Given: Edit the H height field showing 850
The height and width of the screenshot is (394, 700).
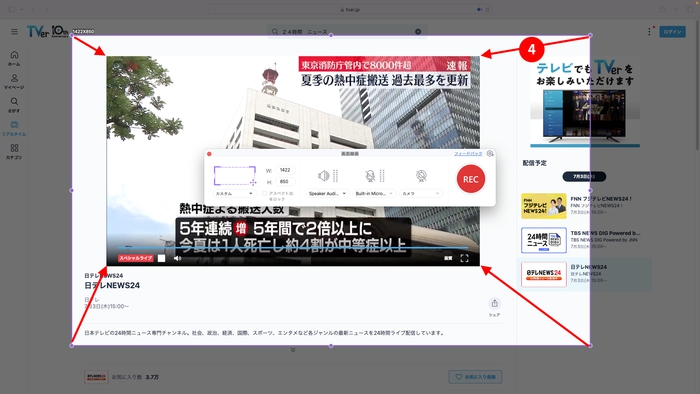Looking at the screenshot, I should tap(285, 182).
